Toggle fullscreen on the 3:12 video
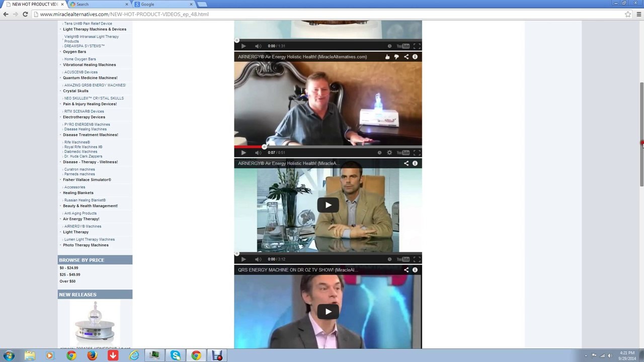The width and height of the screenshot is (644, 362). [417, 259]
